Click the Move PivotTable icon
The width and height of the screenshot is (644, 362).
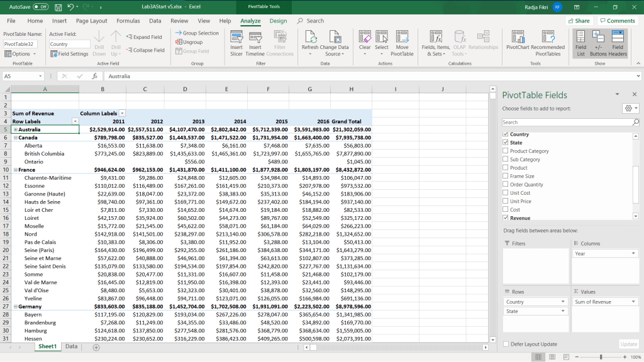coord(402,37)
